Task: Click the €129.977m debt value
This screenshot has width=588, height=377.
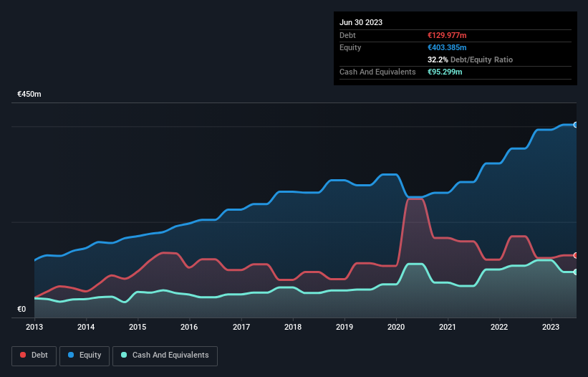Action: (x=447, y=35)
